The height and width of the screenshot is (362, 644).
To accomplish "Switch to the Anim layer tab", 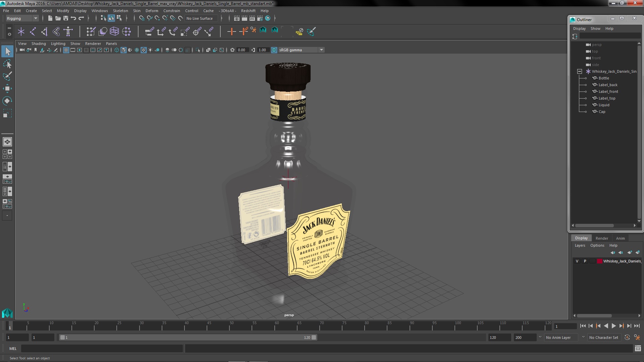I will (620, 238).
